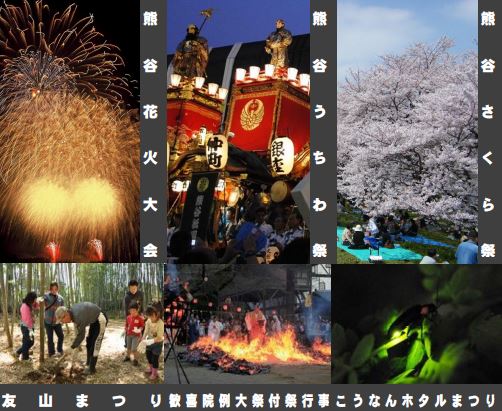Open the fire-walking ritual photo
The width and height of the screenshot is (502, 411).
pos(248,324)
